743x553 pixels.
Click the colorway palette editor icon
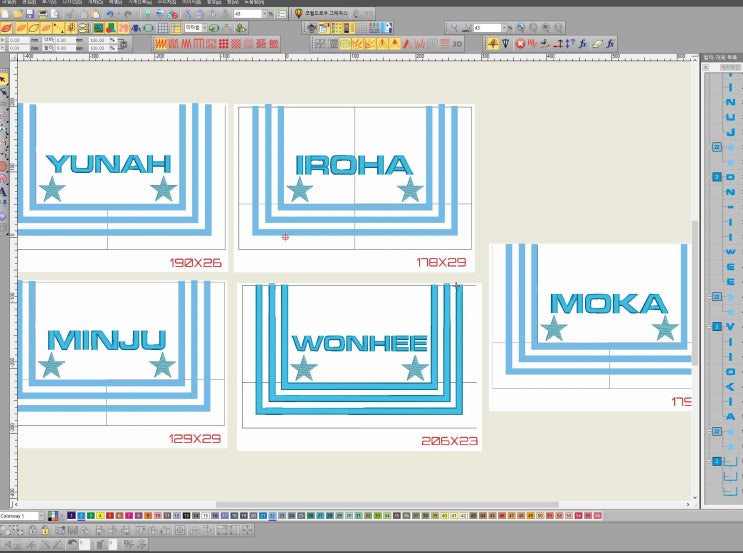coord(53,516)
